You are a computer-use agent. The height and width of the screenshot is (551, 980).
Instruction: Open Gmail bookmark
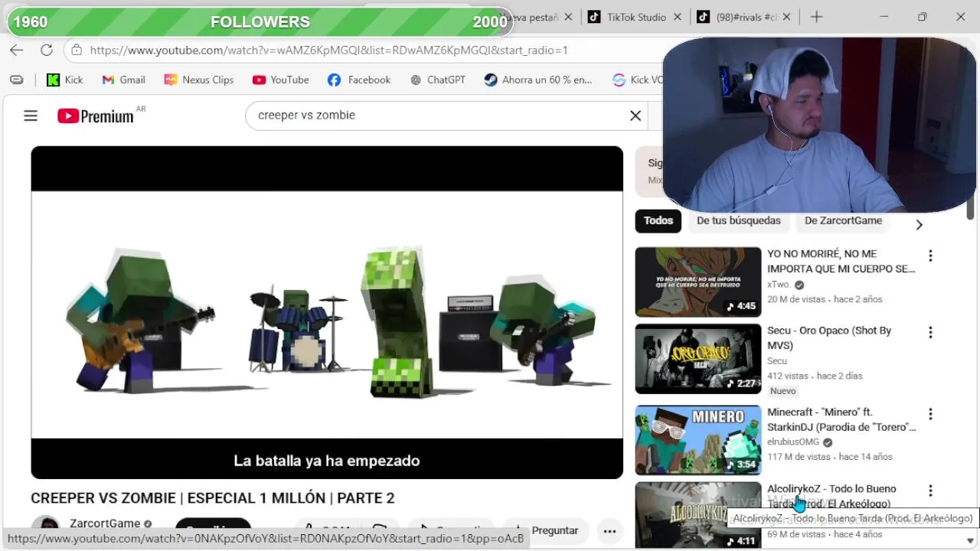click(x=124, y=80)
